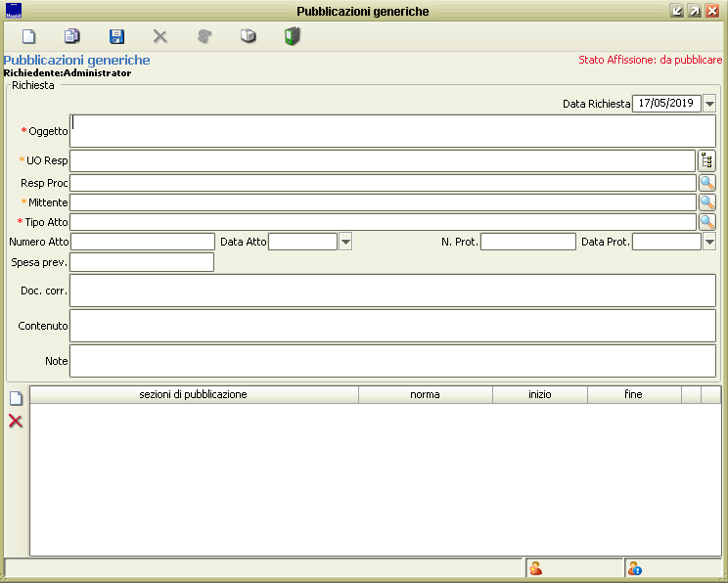This screenshot has width=728, height=583.
Task: Click the Numero Atto input field
Action: coord(143,242)
